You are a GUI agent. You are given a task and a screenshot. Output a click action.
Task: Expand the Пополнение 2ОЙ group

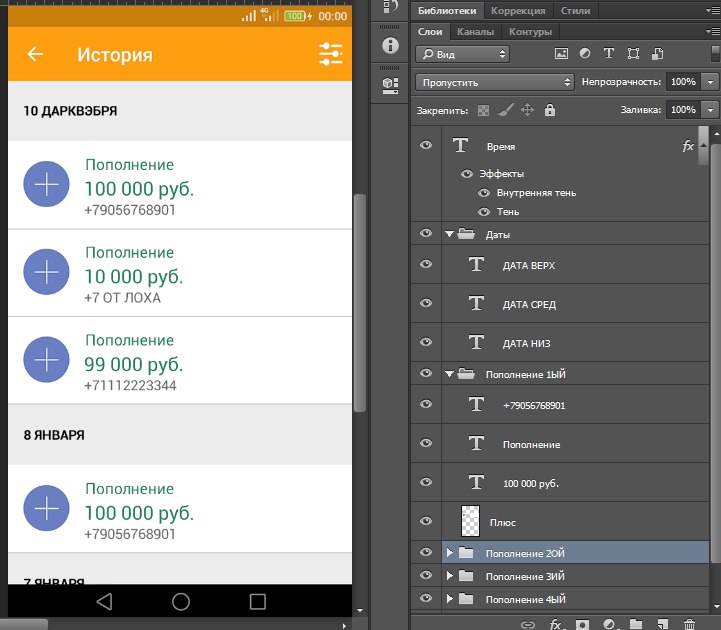click(x=450, y=552)
